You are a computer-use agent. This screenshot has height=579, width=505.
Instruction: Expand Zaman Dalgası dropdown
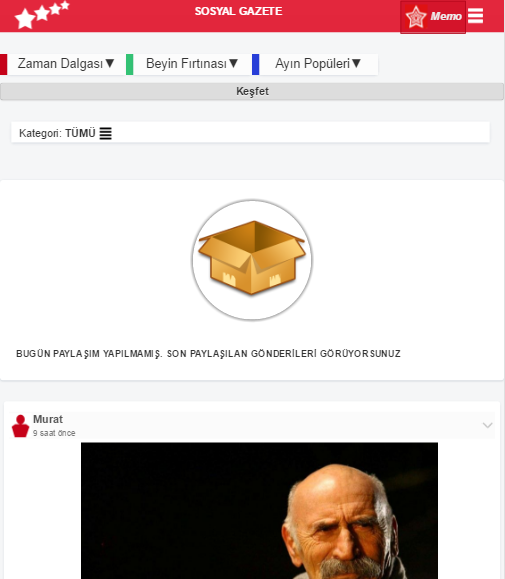66,64
